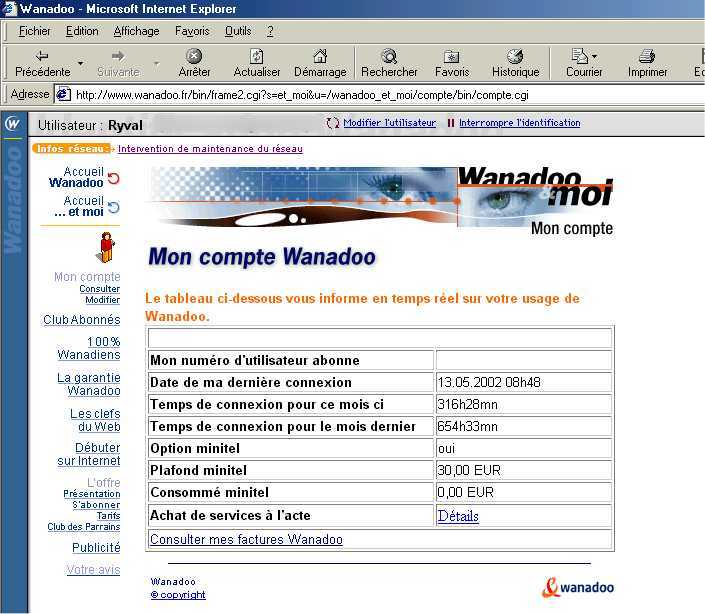This screenshot has width=705, height=614.
Task: Open the Rechercher search pane
Action: pyautogui.click(x=389, y=63)
